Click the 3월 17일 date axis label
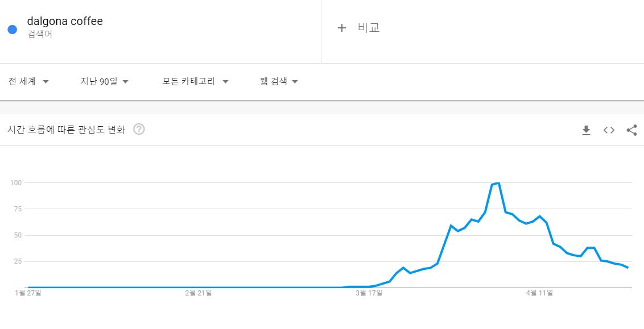 [369, 293]
